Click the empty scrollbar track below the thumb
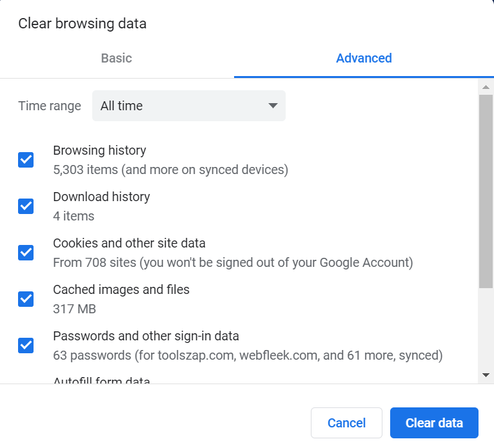This screenshot has width=494, height=448. (486, 329)
